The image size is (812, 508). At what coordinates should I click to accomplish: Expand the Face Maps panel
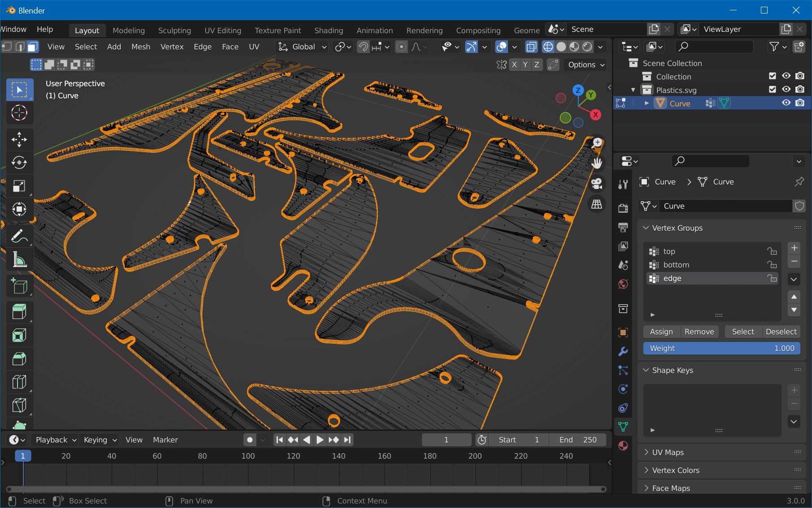pyautogui.click(x=646, y=488)
